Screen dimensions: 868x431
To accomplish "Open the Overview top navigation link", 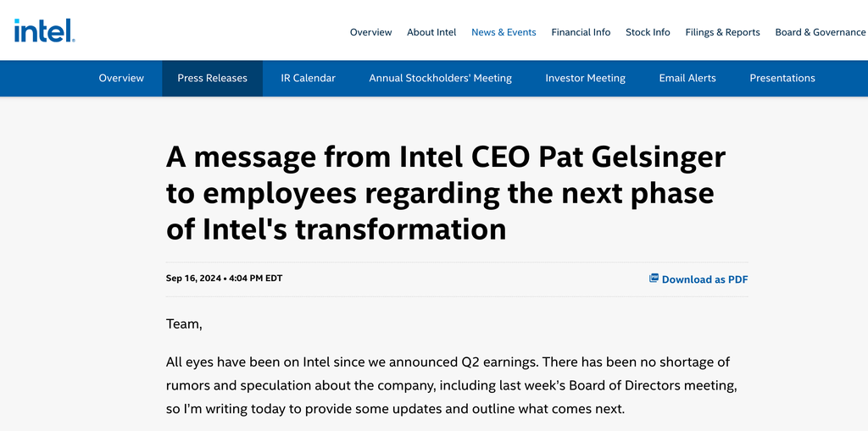I will 371,32.
